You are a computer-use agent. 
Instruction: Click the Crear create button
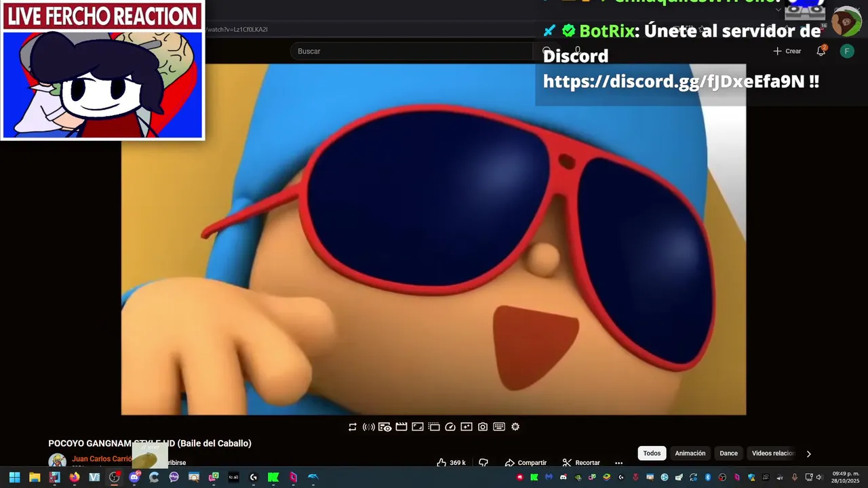787,52
